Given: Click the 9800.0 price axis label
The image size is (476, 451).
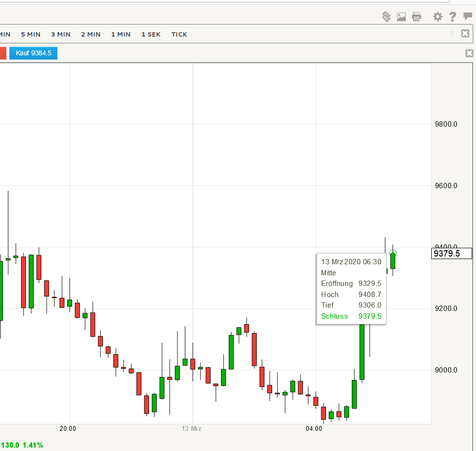Looking at the screenshot, I should 446,124.
